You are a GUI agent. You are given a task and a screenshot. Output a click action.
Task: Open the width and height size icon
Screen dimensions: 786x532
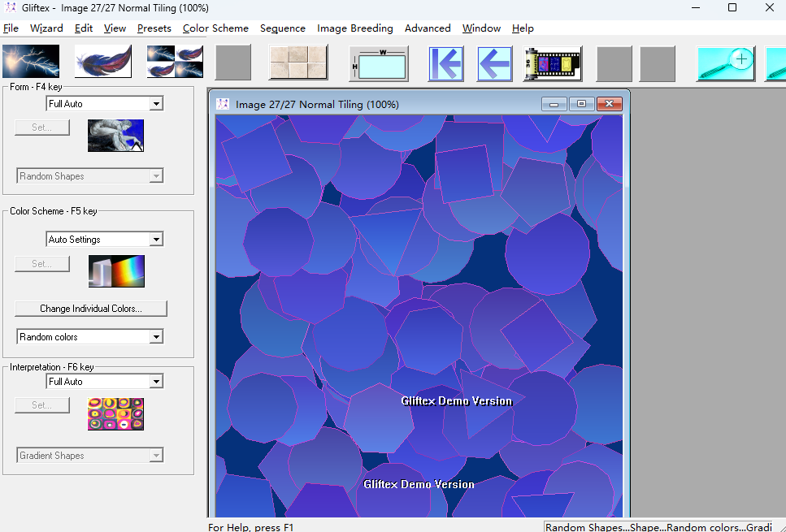[x=379, y=63]
